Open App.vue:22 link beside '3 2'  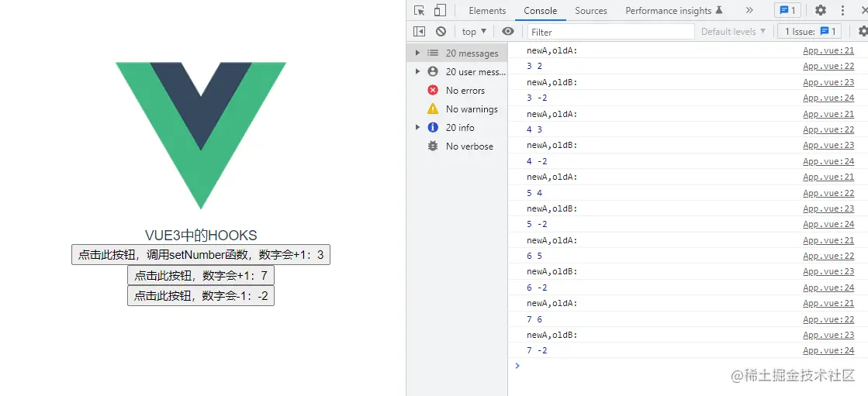click(x=828, y=67)
